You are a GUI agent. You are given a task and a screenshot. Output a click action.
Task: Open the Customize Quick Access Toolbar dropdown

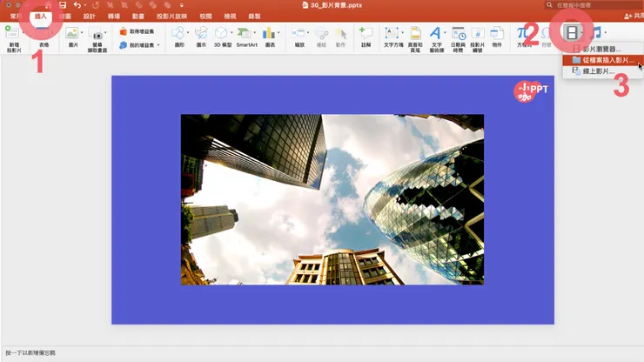(182, 5)
